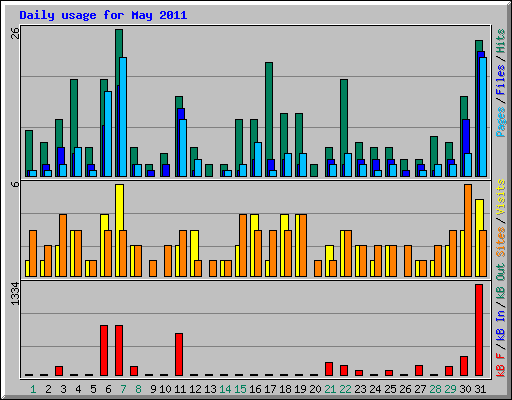This screenshot has width=512, height=400.
Task: Click the red kB bar for day 11
Action: [179, 354]
